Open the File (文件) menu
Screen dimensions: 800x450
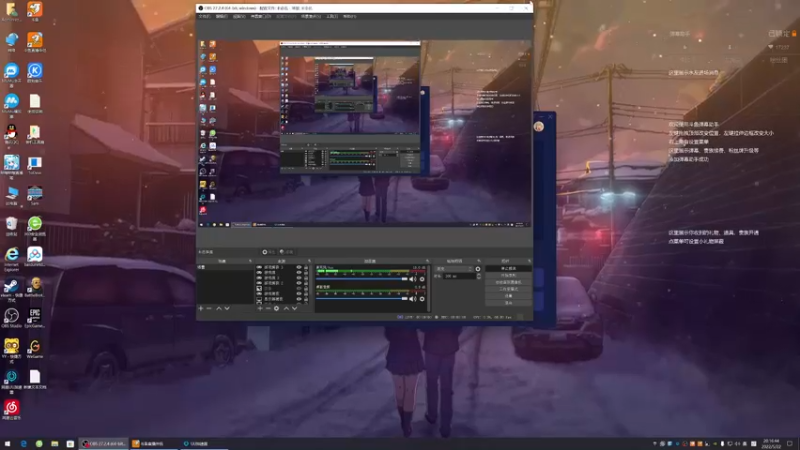204,16
